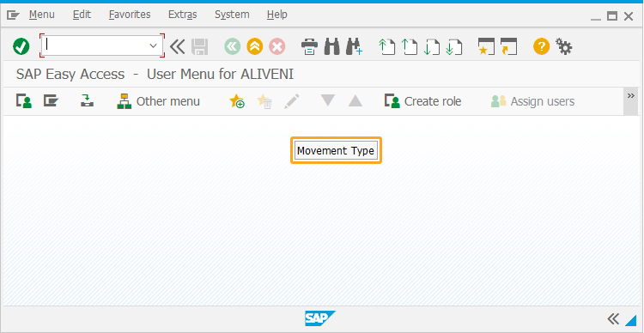This screenshot has height=333, width=644.
Task: Open the Help question mark icon
Action: [541, 46]
